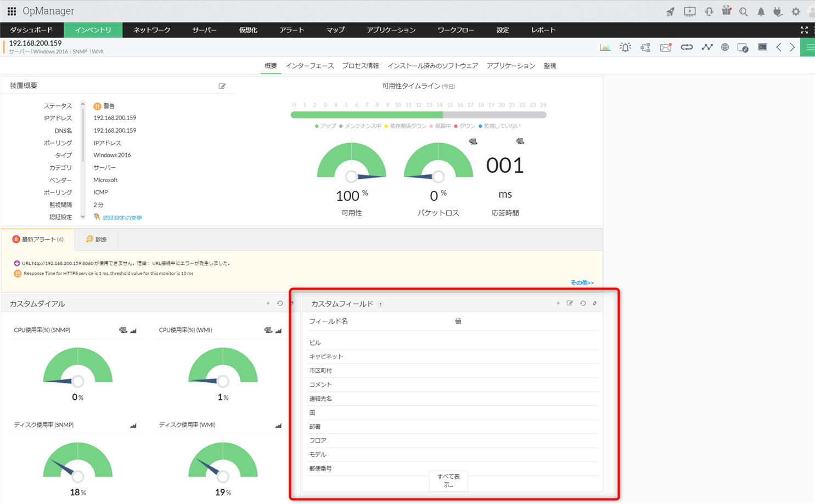Image resolution: width=815 pixels, height=504 pixels.
Task: Click the availability timeline bar
Action: [x=418, y=115]
